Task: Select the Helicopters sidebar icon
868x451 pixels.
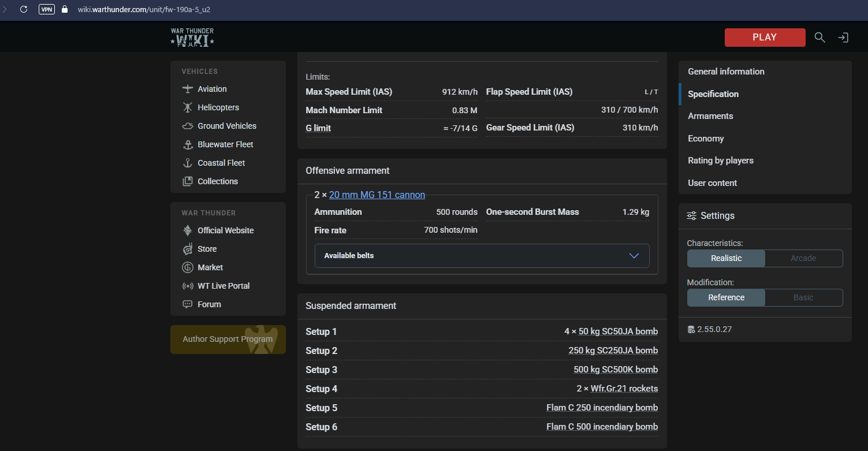Action: pos(188,107)
